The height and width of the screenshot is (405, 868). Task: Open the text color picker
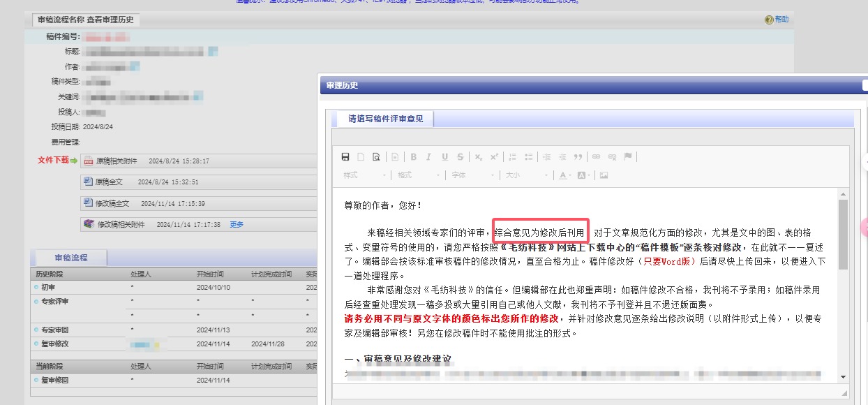coord(565,175)
